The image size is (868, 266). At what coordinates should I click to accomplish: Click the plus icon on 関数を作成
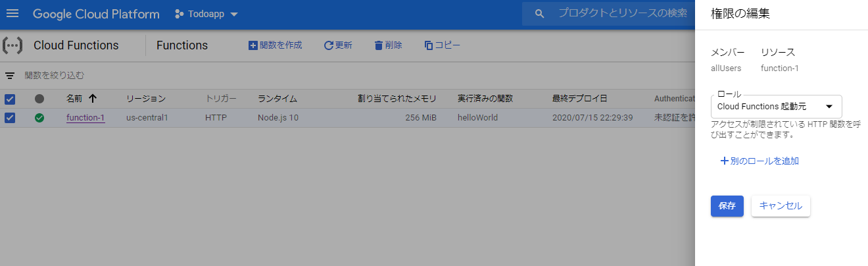[253, 45]
